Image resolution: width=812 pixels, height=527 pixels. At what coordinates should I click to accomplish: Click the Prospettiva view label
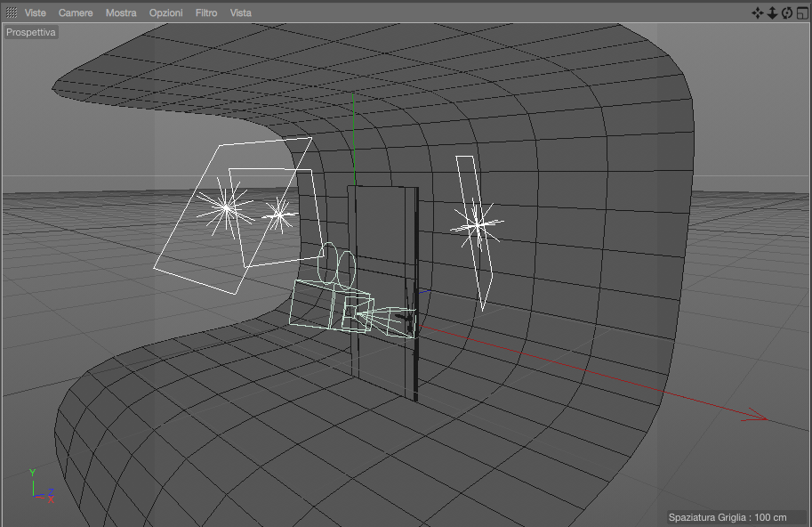click(x=31, y=32)
